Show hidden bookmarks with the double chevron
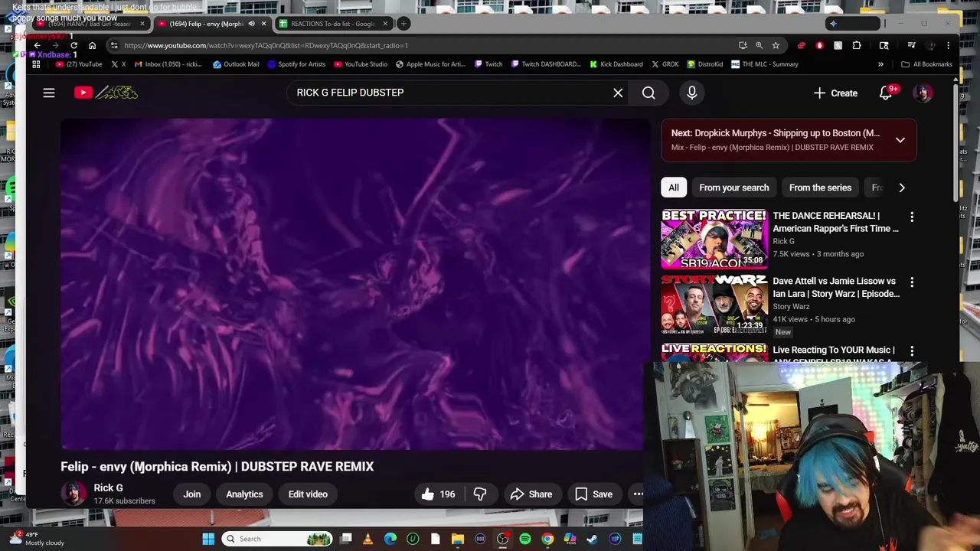 coord(880,64)
